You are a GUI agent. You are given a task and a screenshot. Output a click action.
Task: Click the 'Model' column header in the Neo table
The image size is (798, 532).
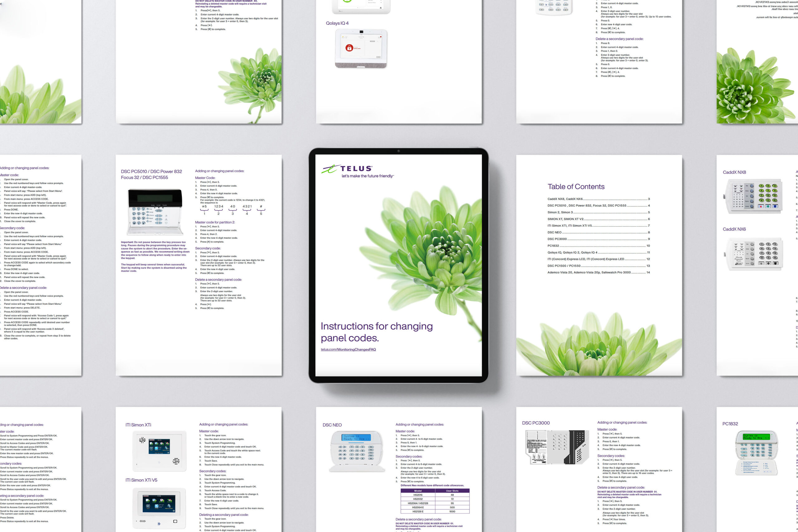418,491
